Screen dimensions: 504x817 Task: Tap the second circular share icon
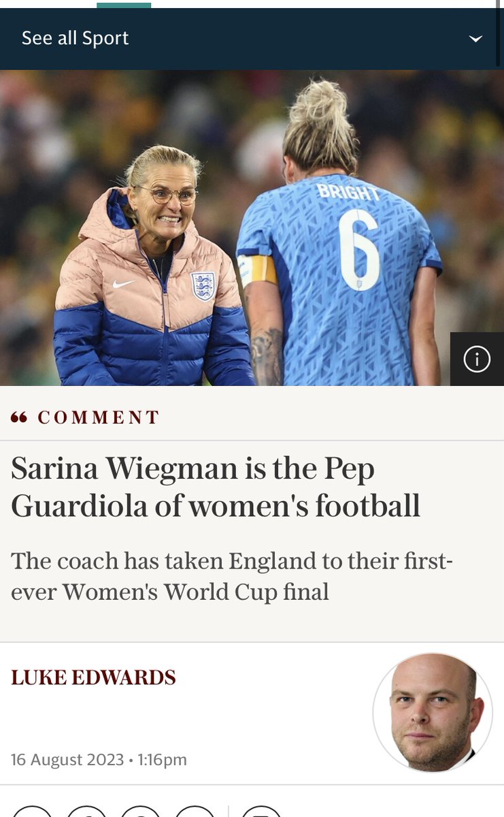pyautogui.click(x=86, y=812)
